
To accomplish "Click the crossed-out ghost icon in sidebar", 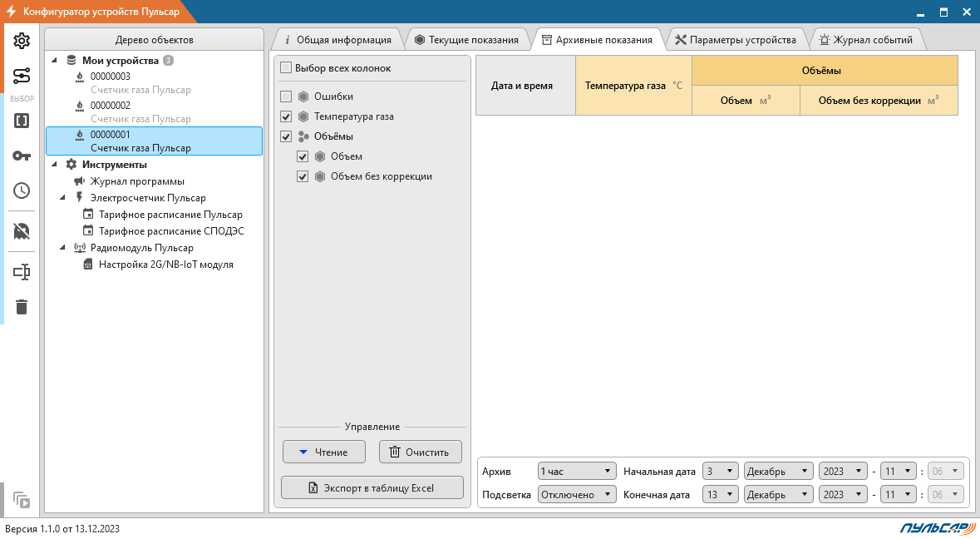I will (22, 231).
